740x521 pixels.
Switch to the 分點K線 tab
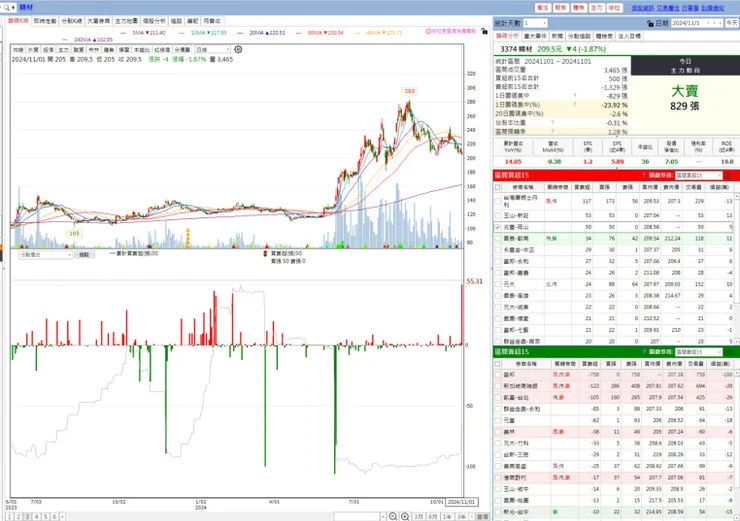[x=72, y=21]
